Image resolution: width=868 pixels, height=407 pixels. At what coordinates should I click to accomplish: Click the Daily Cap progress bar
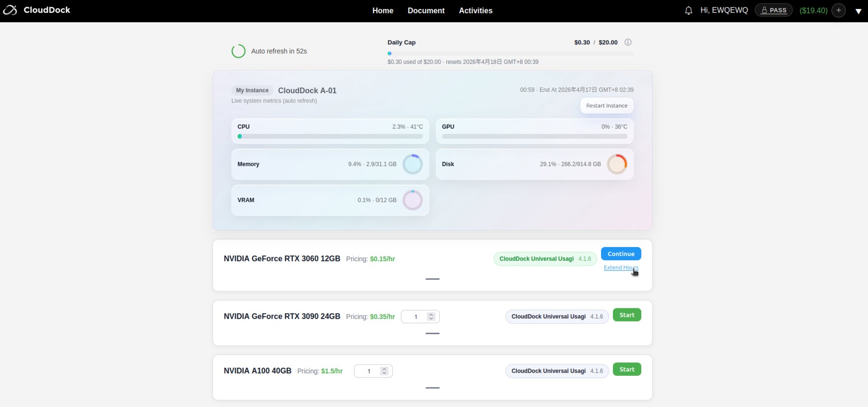pos(510,53)
